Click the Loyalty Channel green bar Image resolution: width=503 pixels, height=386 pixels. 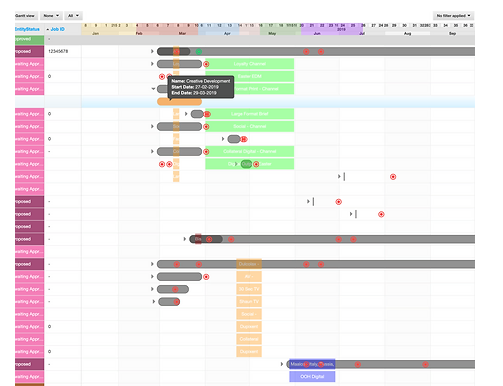click(x=250, y=64)
